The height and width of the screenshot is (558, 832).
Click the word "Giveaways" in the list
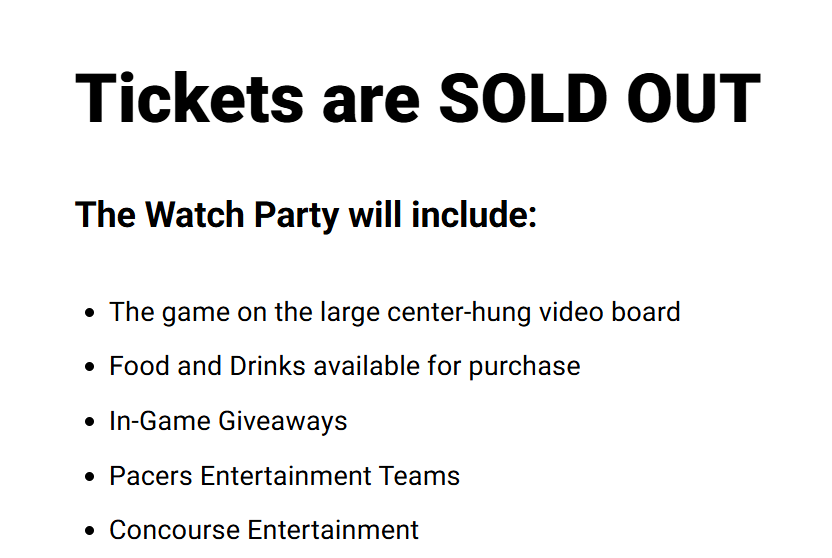click(283, 422)
